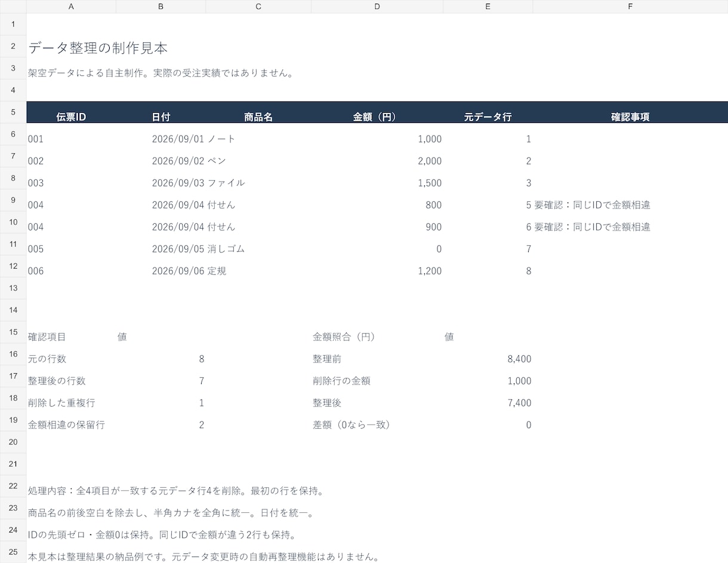Click the note beginning 処理内容：全4項目
This screenshot has width=728, height=563.
(176, 491)
